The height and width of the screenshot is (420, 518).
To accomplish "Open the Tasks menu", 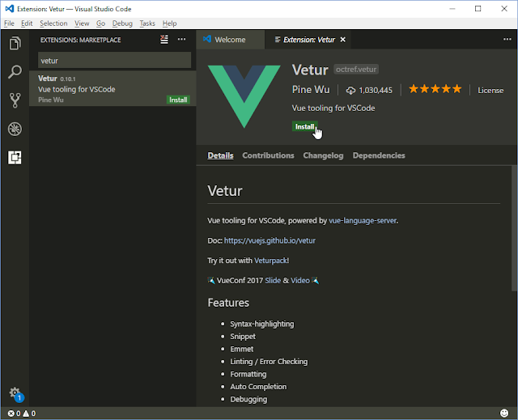I will (147, 23).
